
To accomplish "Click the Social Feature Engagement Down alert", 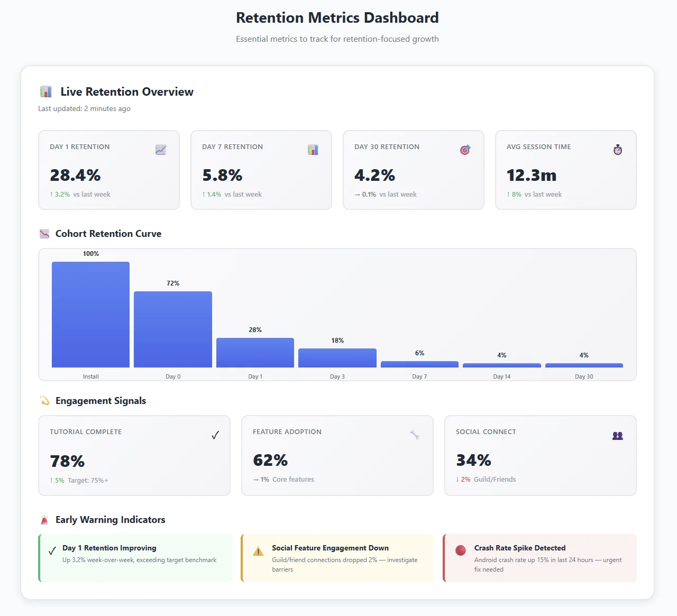I will click(x=337, y=558).
